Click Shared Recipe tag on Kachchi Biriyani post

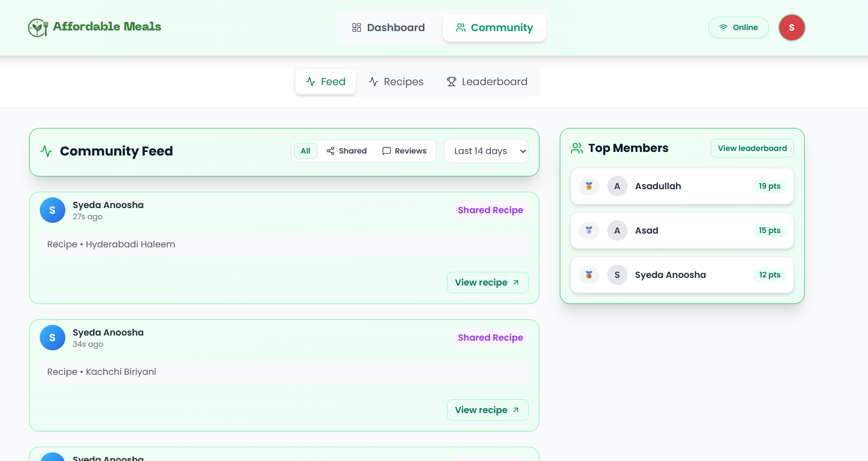tap(490, 338)
